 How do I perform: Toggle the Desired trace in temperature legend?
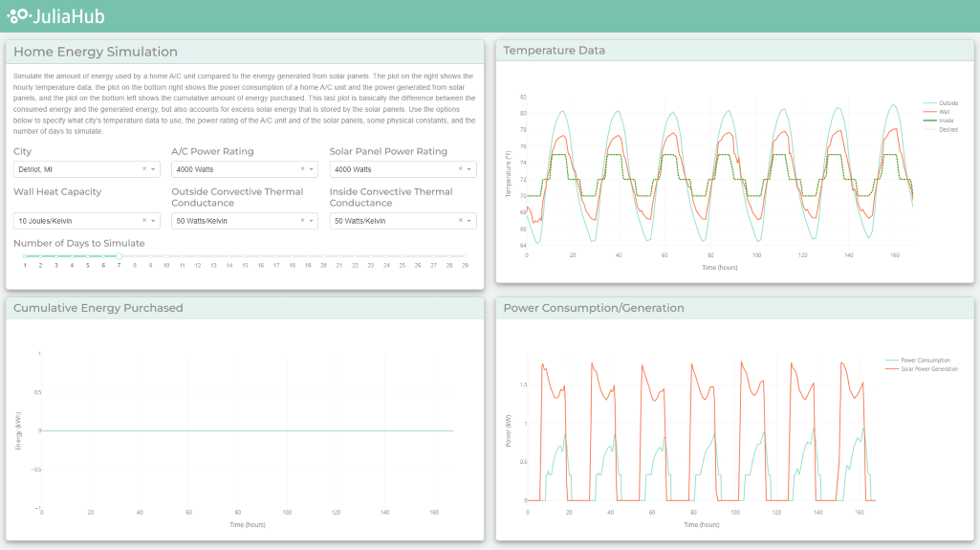tap(947, 129)
